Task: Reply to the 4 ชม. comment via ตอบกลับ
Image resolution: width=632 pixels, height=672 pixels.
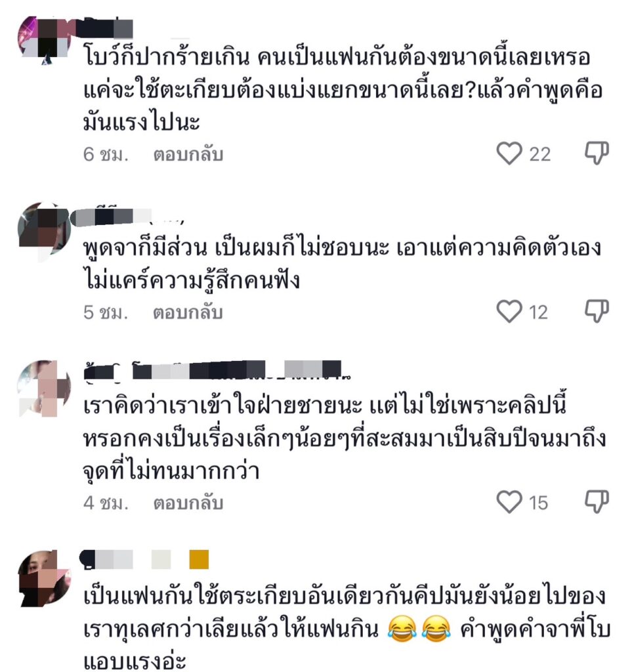Action: [188, 503]
